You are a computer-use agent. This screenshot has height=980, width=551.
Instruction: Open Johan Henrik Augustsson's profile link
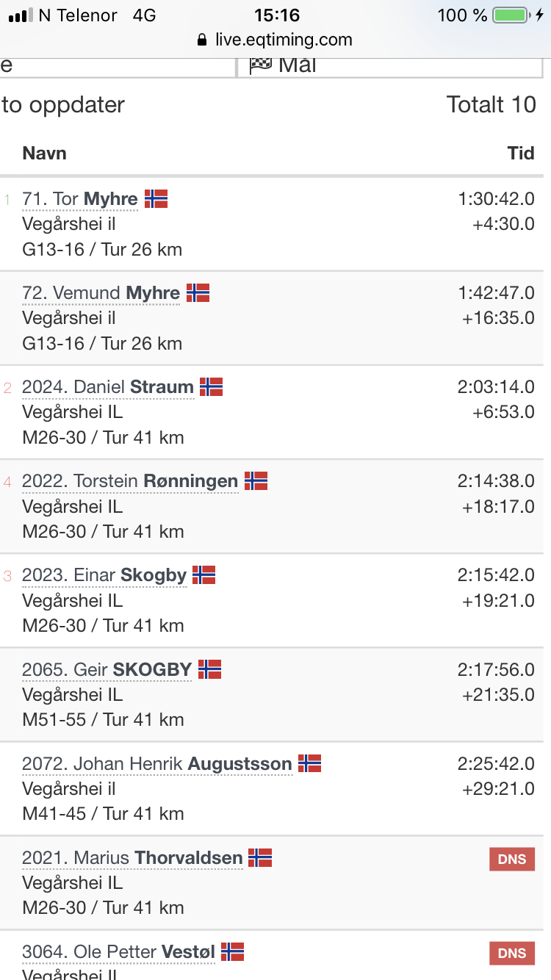157,764
